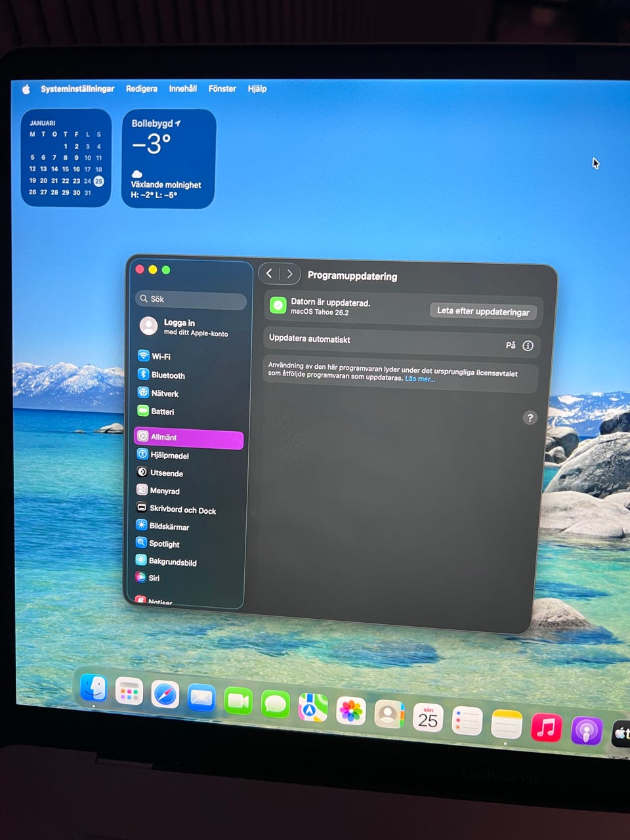Open the Apple menu
The image size is (630, 840).
tap(26, 89)
